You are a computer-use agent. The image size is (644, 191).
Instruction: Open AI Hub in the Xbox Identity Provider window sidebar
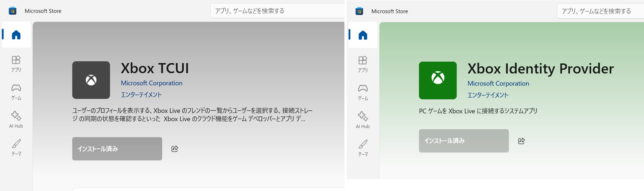pos(363,120)
